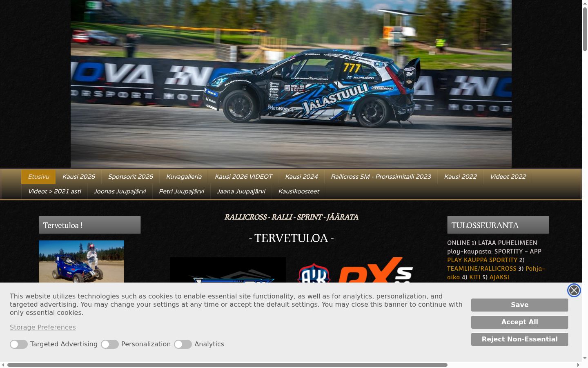Select Kausi 2022 in navigation

(x=460, y=177)
